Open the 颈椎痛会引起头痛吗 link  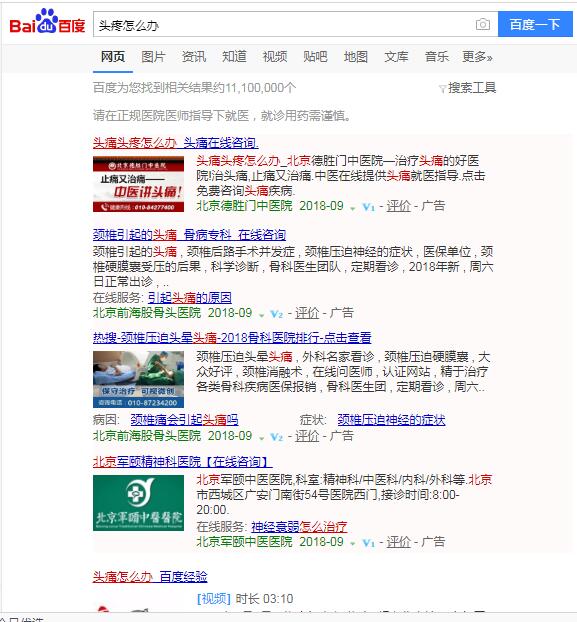pyautogui.click(x=184, y=420)
